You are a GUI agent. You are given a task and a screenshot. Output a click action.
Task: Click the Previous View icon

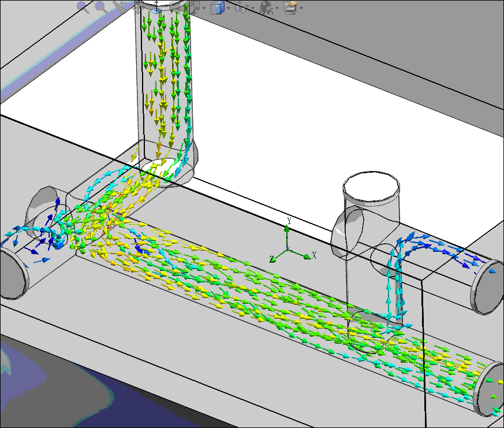pyautogui.click(x=120, y=7)
